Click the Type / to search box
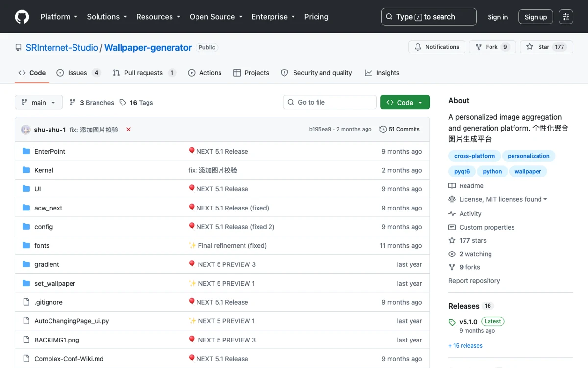 point(429,17)
